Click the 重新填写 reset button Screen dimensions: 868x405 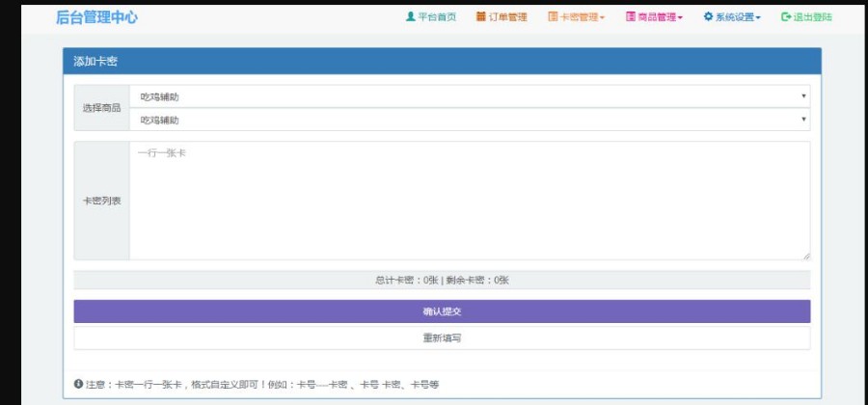coord(442,337)
